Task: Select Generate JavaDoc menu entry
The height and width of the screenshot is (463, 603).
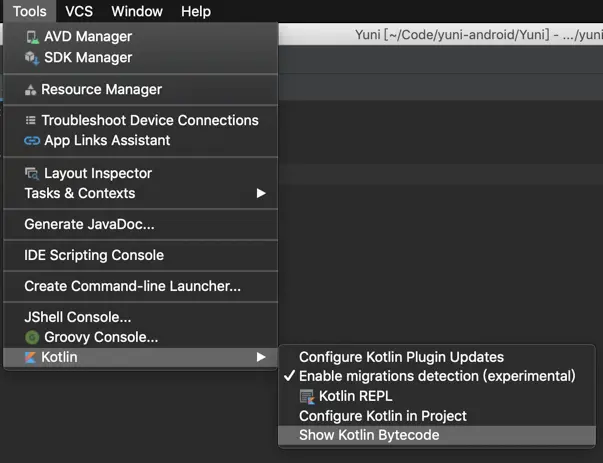Action: [89, 225]
